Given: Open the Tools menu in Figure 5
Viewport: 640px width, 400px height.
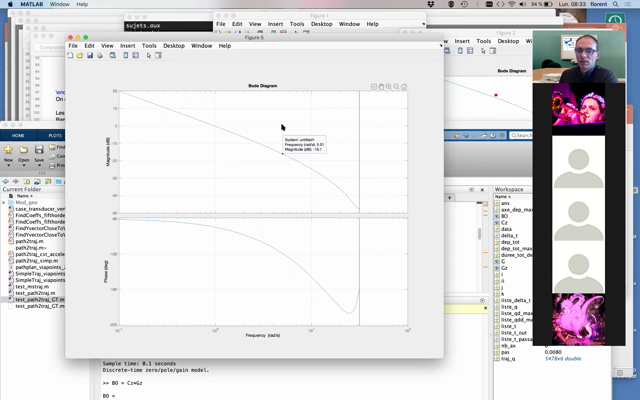Looking at the screenshot, I should [149, 45].
